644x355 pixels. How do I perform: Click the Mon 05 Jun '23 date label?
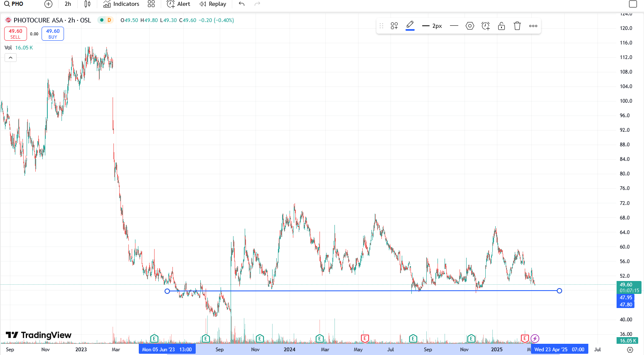coord(167,350)
